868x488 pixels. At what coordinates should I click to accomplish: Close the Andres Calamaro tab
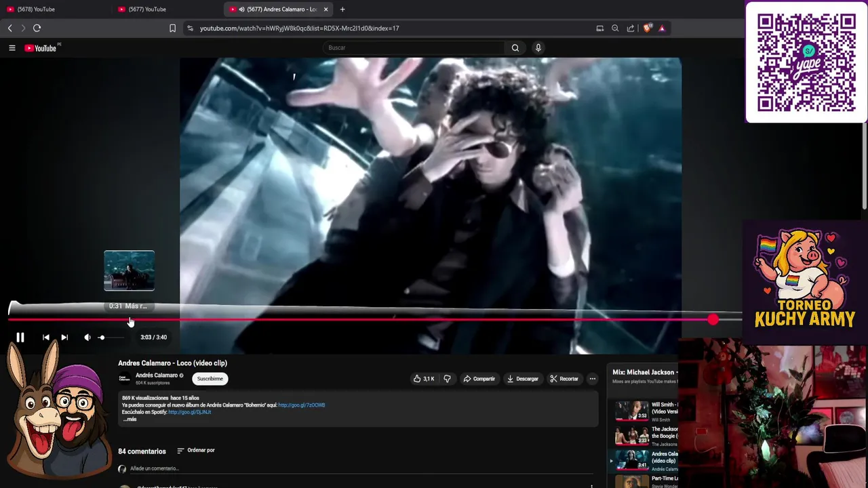pyautogui.click(x=326, y=9)
